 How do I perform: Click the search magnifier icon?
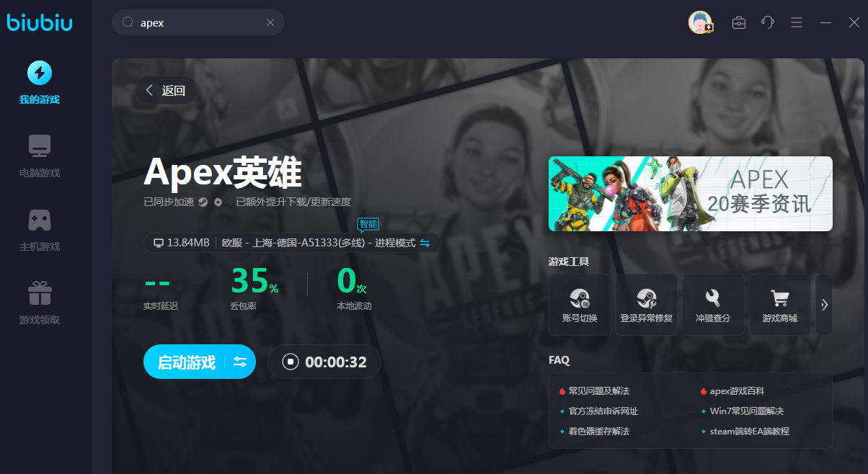click(128, 22)
